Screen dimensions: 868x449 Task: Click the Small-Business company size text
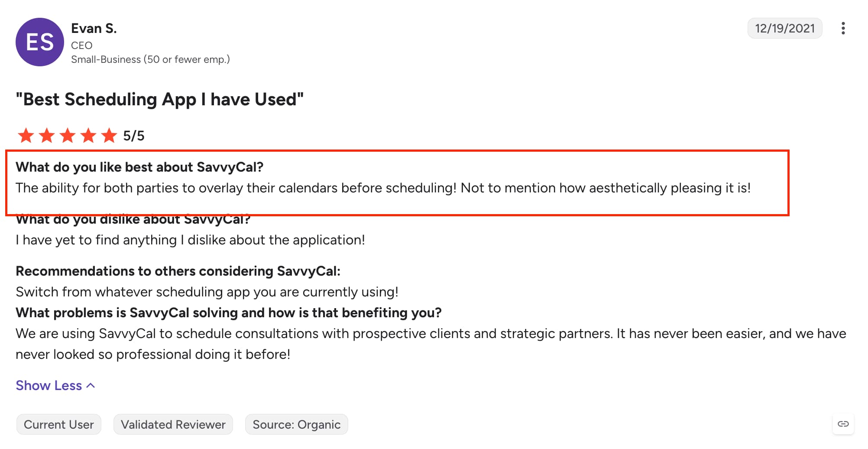[x=150, y=59]
